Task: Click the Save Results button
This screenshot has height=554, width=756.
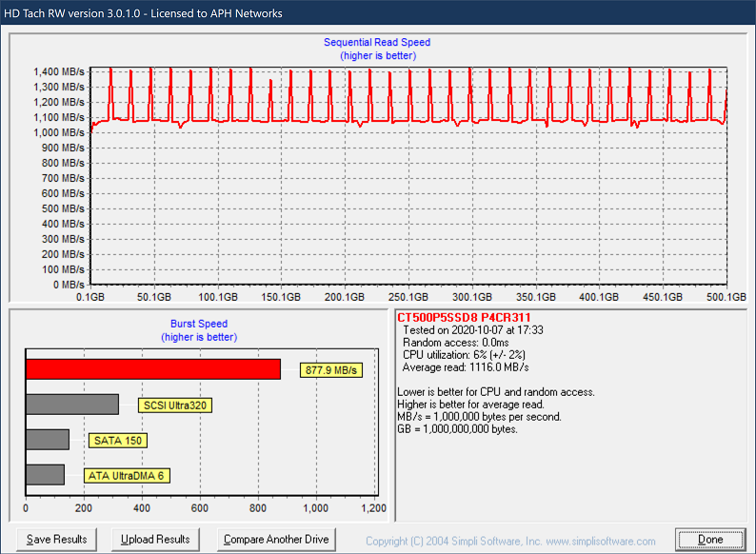Action: click(x=56, y=539)
